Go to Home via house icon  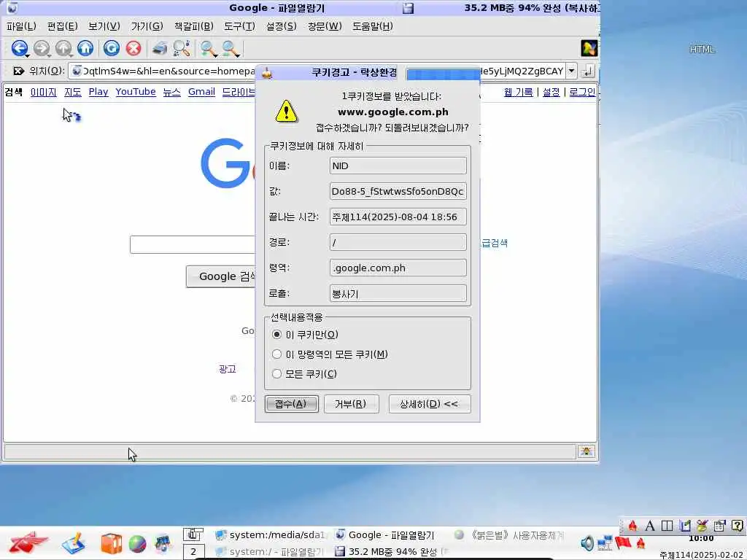85,48
